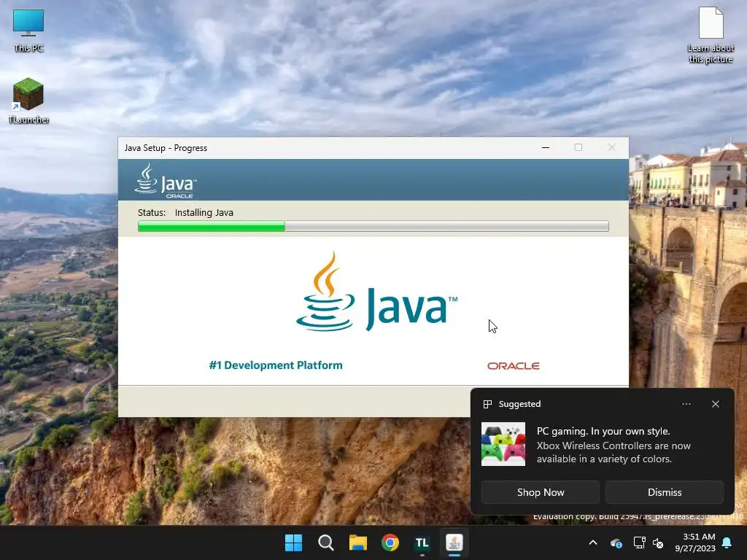Image resolution: width=747 pixels, height=560 pixels.
Task: Dismiss the Xbox controller suggestion
Action: (664, 492)
